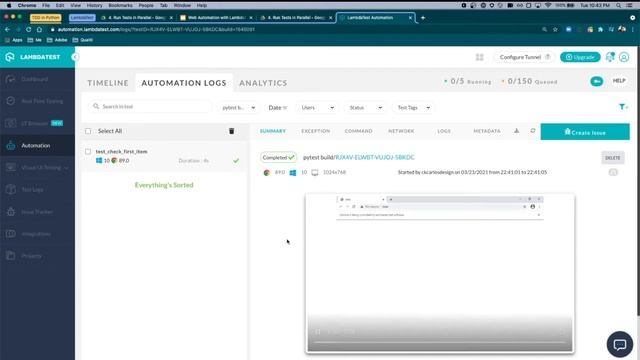Open the Bookmarks menu in menu bar
This screenshot has width=640, height=360.
coord(120,5)
